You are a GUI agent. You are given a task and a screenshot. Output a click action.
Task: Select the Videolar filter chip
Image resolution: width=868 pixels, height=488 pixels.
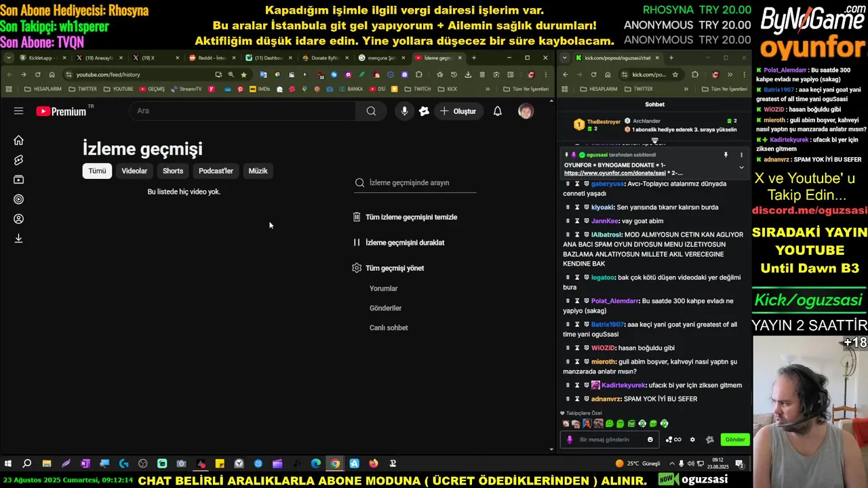[134, 171]
